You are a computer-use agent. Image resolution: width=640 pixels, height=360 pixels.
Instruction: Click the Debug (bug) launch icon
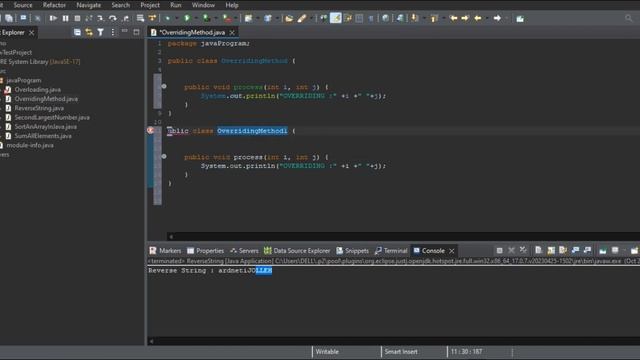pyautogui.click(x=168, y=18)
